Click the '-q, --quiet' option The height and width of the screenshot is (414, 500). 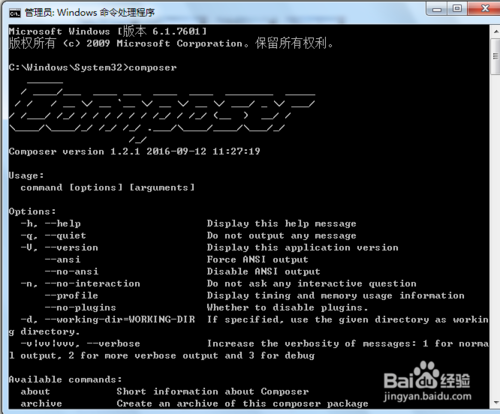coord(53,236)
